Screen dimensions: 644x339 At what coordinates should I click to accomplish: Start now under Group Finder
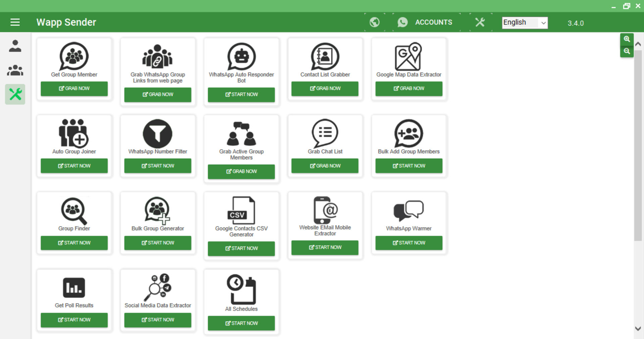(x=74, y=243)
